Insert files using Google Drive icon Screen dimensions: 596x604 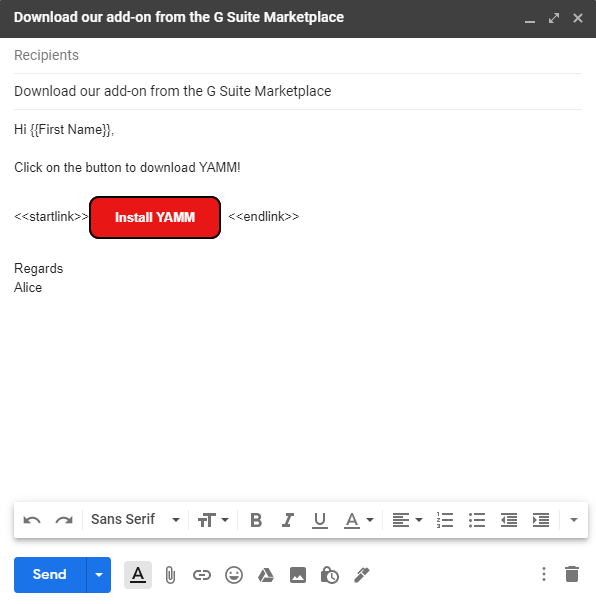(x=266, y=575)
